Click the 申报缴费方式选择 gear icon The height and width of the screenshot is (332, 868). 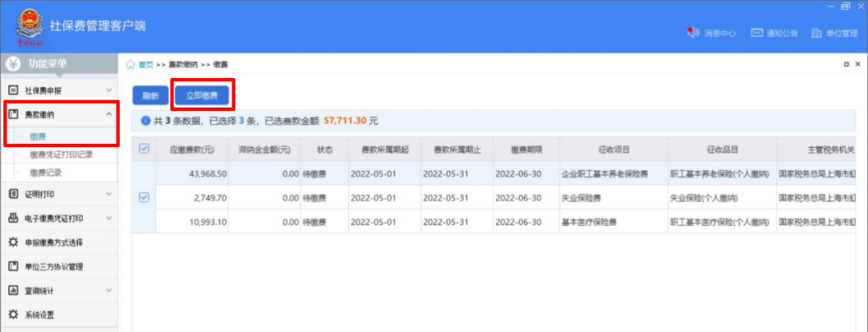coord(14,242)
